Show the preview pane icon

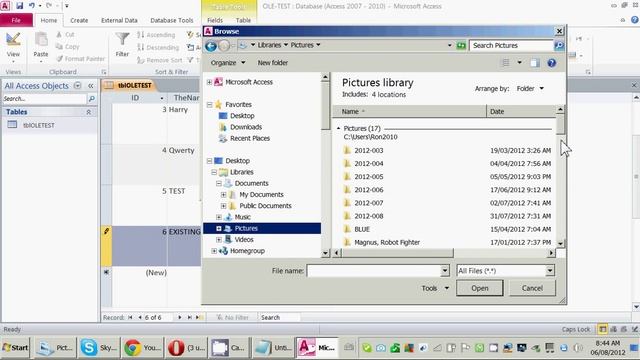click(535, 63)
